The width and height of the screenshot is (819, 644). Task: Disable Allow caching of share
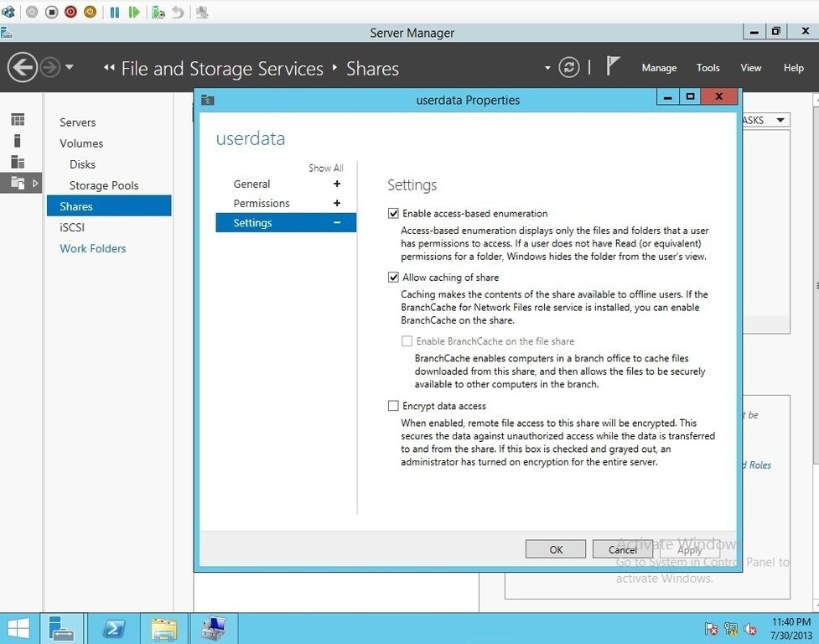pos(393,277)
